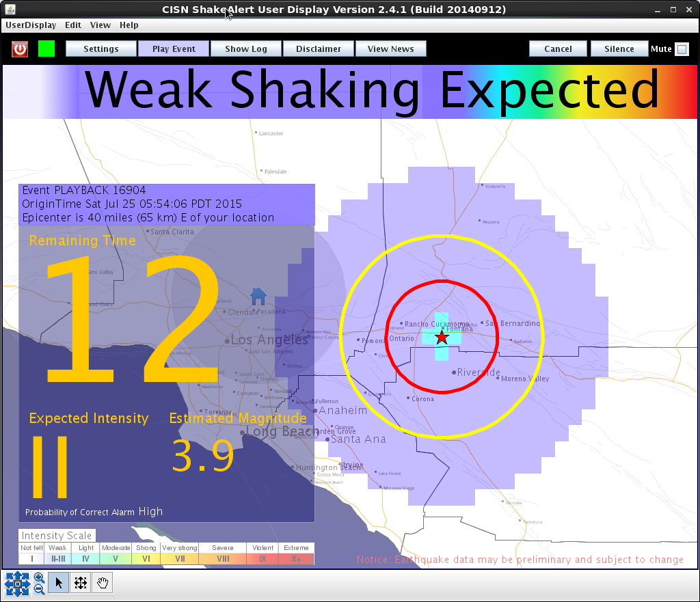Click the Weak Shaking Expected banner
Viewport: 700px width, 602px height.
click(349, 92)
